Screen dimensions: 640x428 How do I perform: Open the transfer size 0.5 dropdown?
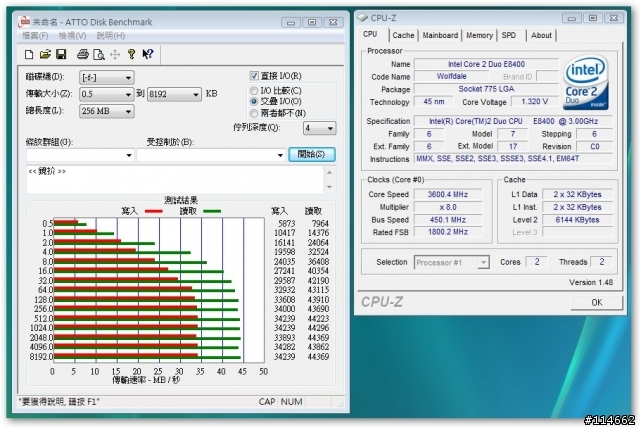107,94
